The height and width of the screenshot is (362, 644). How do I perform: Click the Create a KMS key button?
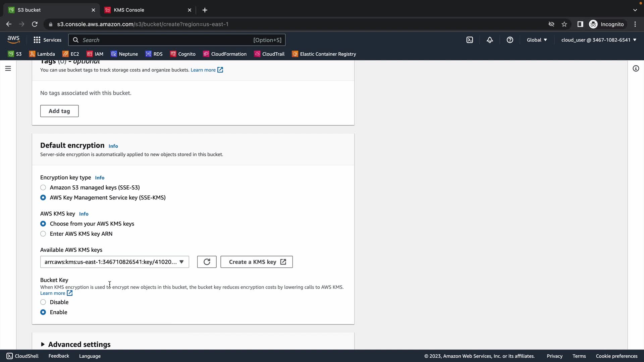pos(257,262)
